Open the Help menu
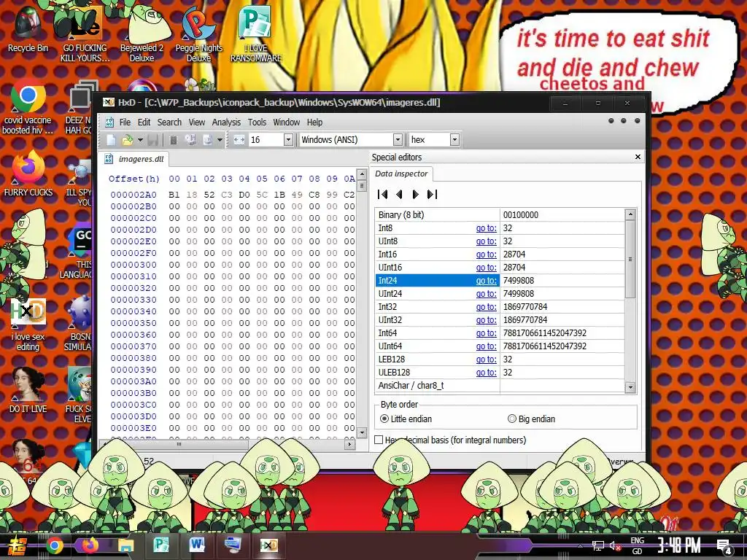This screenshot has width=747, height=560. 314,122
